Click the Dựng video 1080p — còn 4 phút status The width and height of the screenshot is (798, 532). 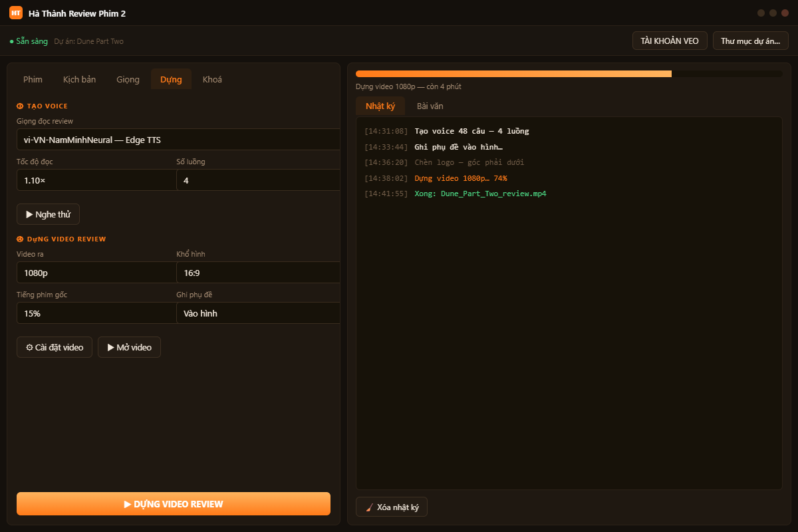point(408,86)
